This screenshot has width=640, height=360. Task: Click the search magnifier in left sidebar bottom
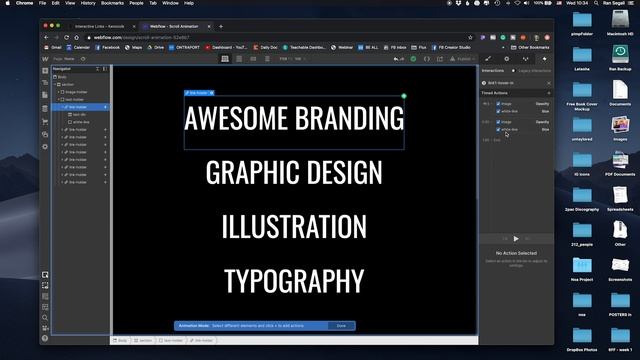tap(45, 318)
